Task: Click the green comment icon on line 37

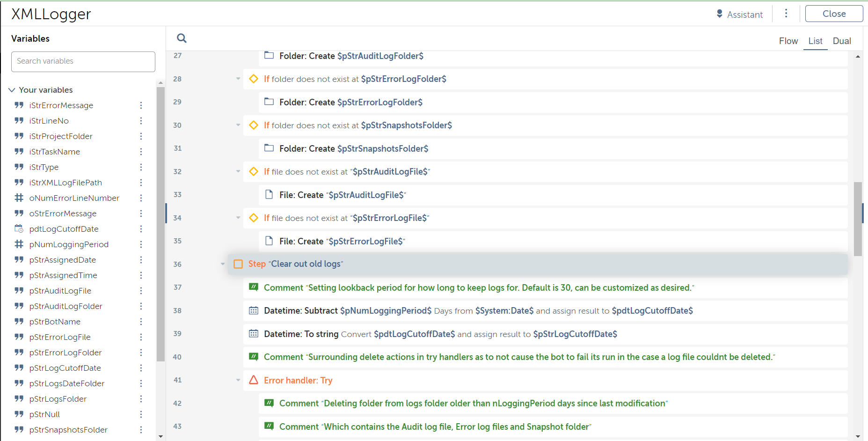Action: 254,287
